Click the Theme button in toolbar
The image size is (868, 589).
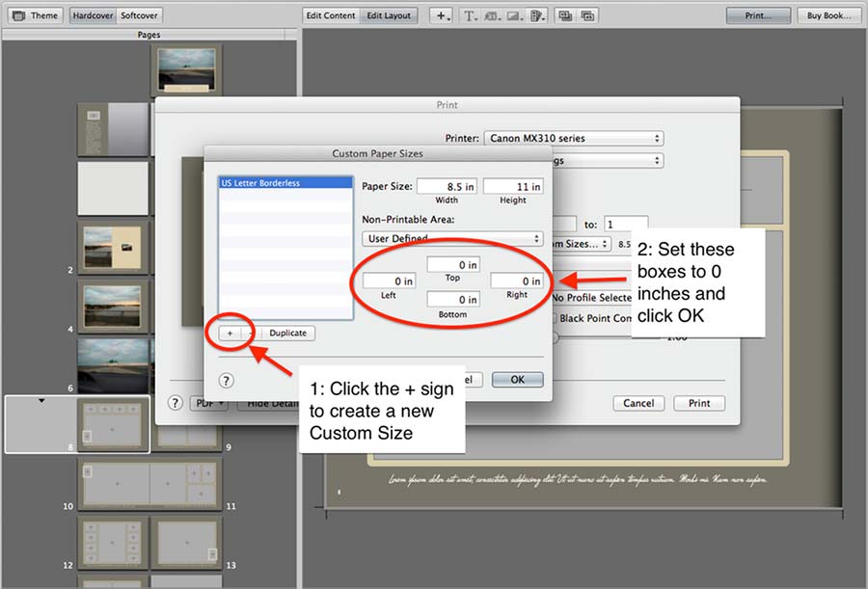36,15
